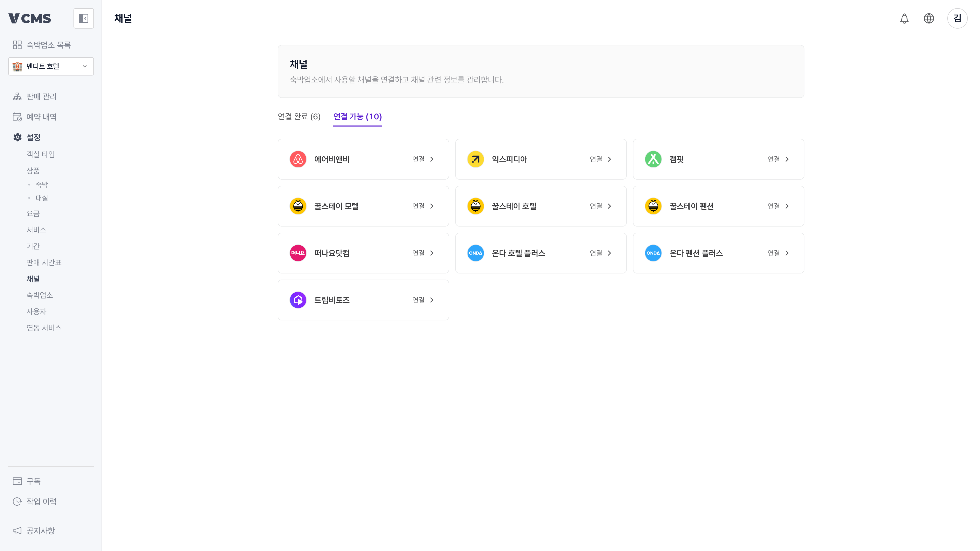
Task: Click the Expedia (익스피디아) logo icon
Action: point(475,159)
